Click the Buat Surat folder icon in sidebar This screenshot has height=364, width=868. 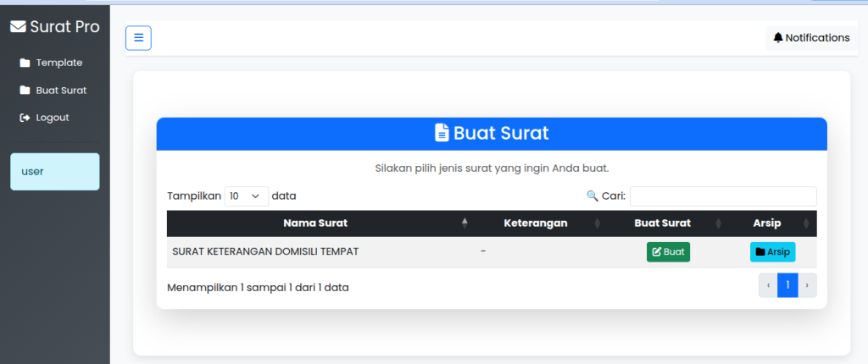[x=25, y=91]
